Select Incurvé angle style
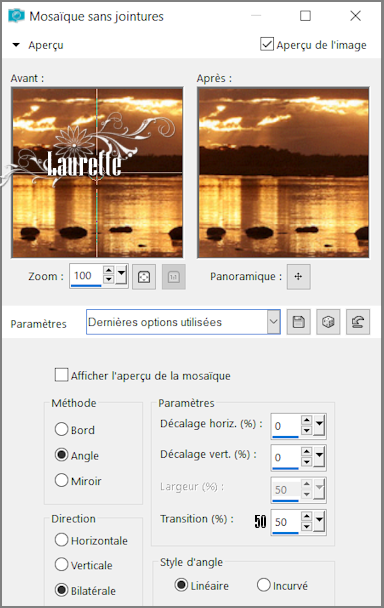This screenshot has height=608, width=384. (263, 585)
